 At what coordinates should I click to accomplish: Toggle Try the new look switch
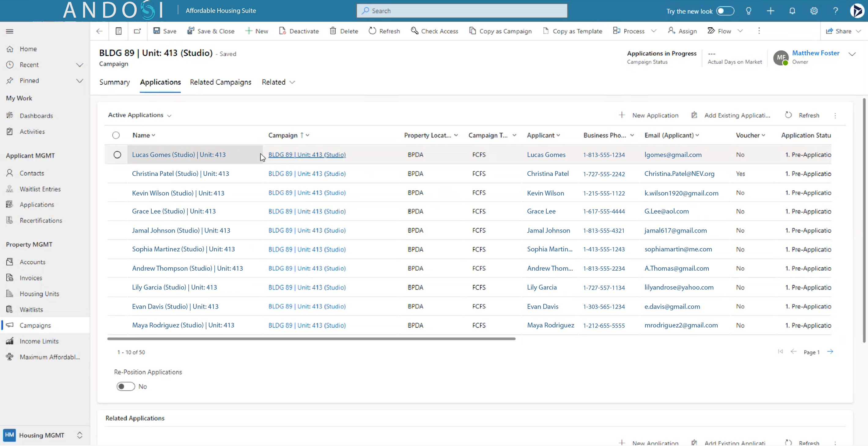coord(725,11)
